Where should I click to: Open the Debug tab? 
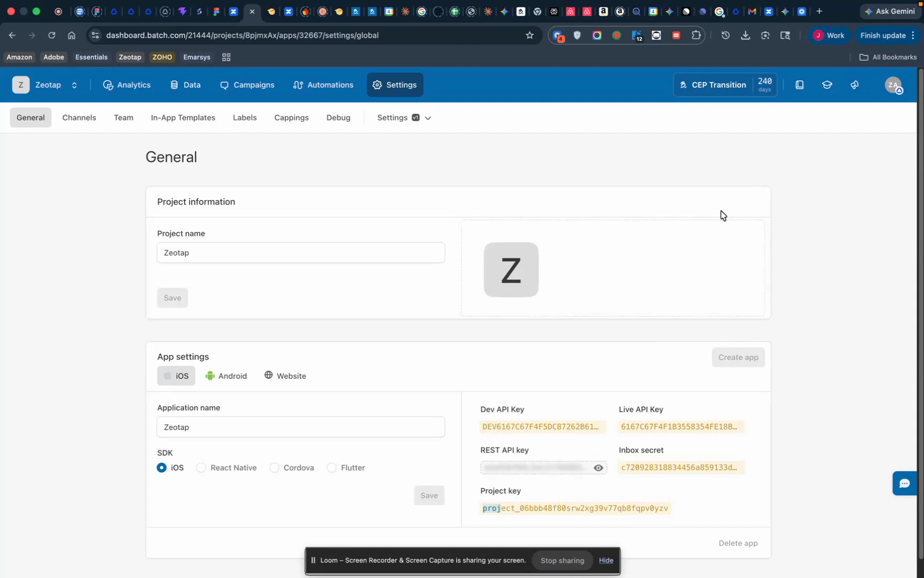point(338,118)
